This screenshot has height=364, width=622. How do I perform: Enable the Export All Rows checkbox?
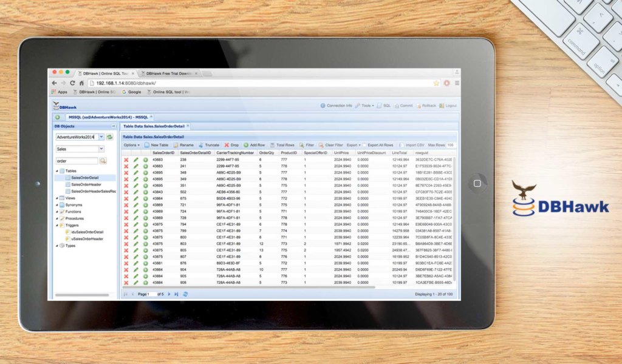click(364, 146)
